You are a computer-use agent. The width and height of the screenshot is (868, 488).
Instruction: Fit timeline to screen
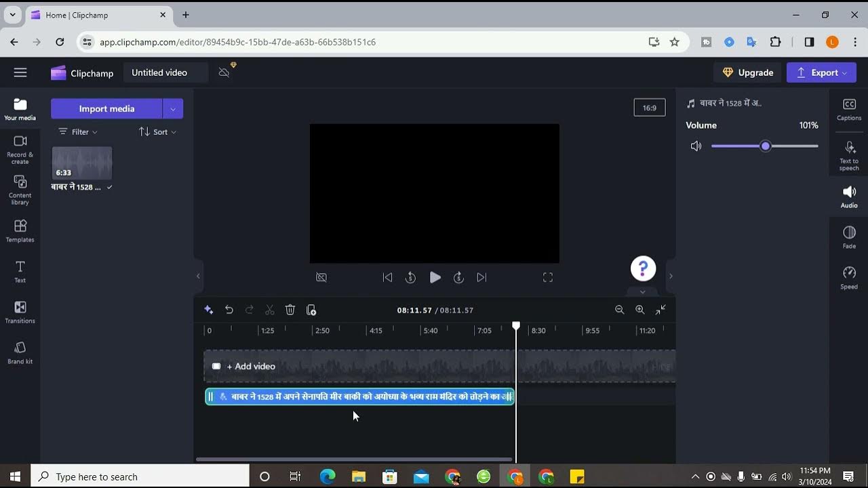[x=660, y=310]
